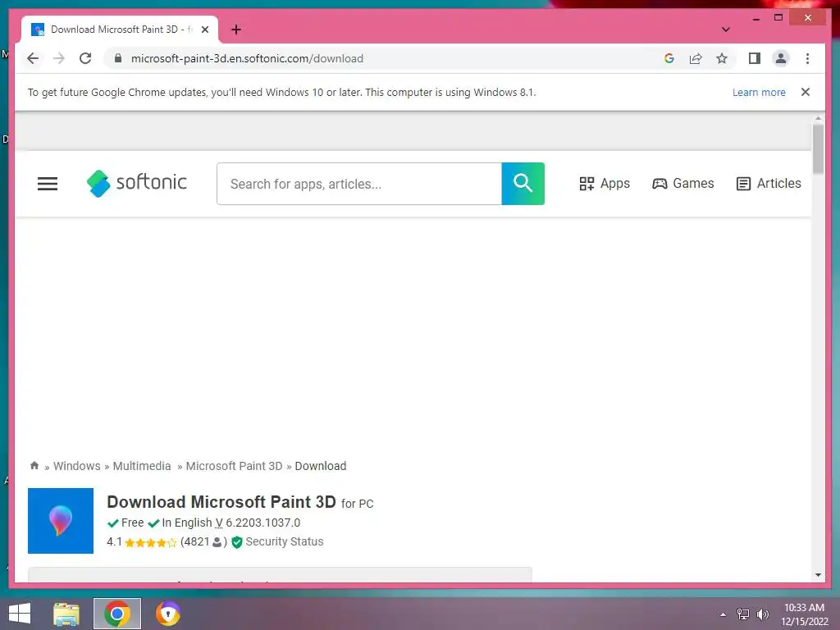Click the forward navigation arrow
840x630 pixels.
click(59, 58)
